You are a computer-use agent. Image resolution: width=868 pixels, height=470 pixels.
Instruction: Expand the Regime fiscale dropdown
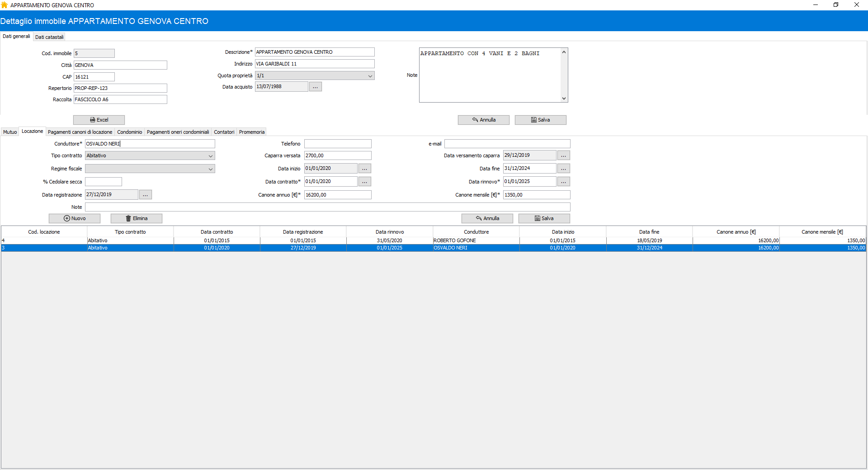point(210,169)
